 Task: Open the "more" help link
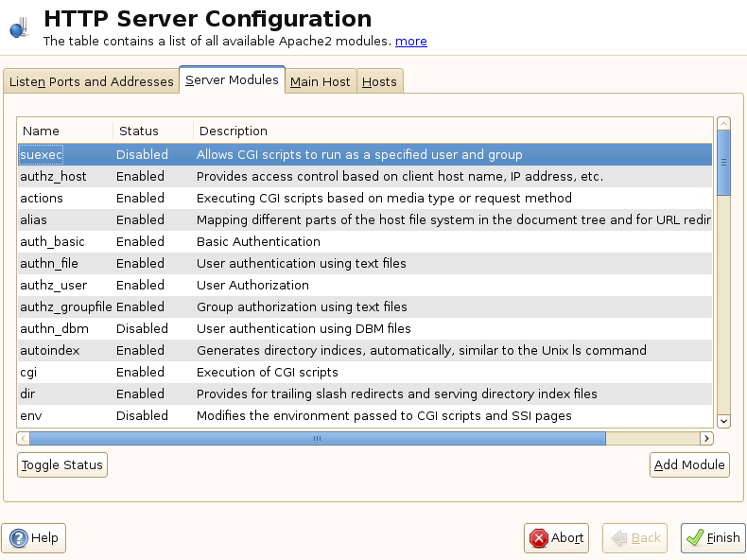tap(410, 42)
